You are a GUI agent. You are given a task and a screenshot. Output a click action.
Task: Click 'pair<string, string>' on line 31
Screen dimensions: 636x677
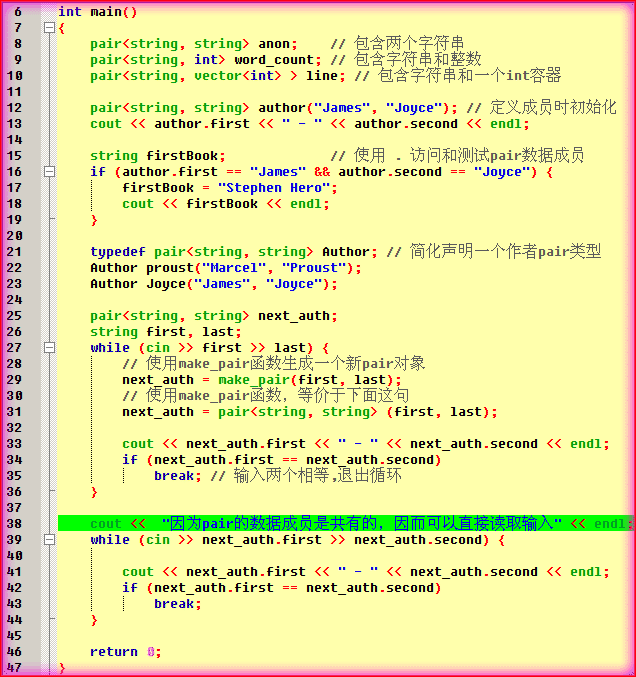coord(297,412)
